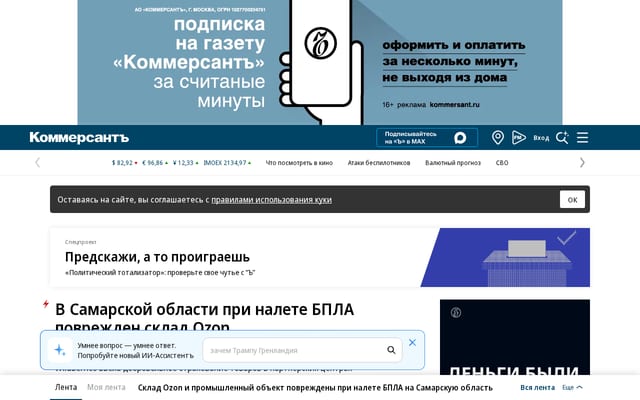Click the top subscription advertisement banner
Screen dimensions: 640x400
point(320,62)
